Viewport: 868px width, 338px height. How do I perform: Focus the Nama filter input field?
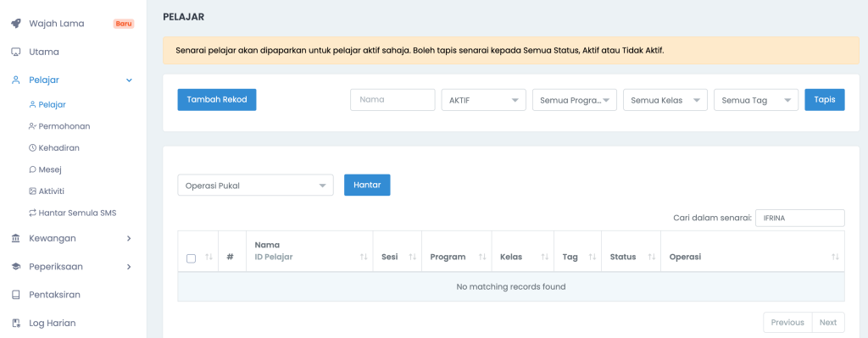[x=392, y=100]
